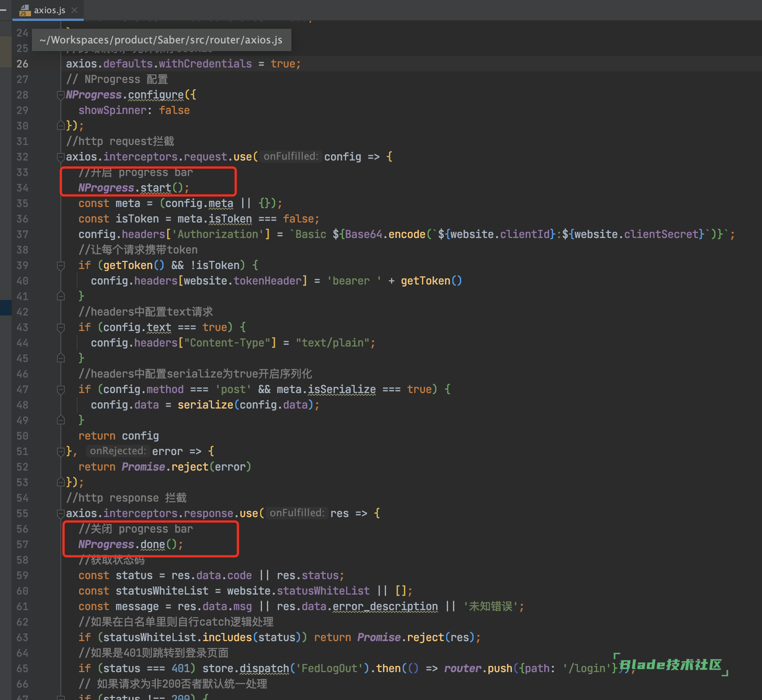Image resolution: width=762 pixels, height=700 pixels.
Task: Click router.push on line 65
Action: (478, 668)
